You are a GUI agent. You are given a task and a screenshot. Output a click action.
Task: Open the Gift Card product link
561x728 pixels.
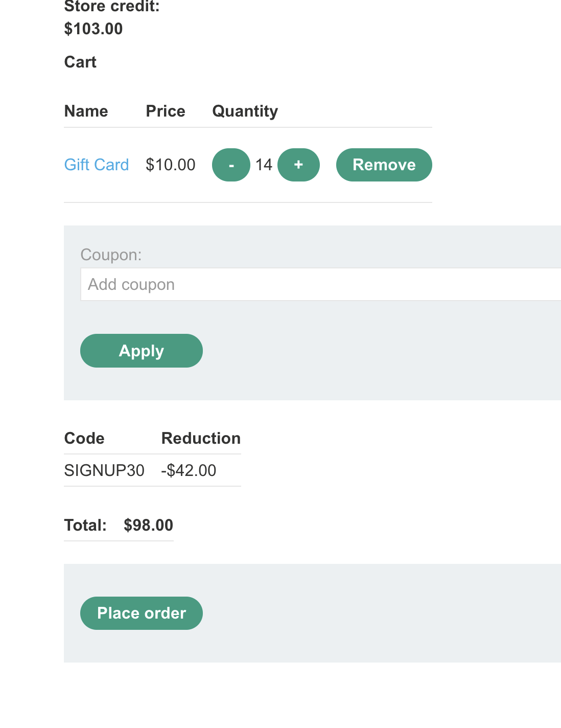point(97,165)
